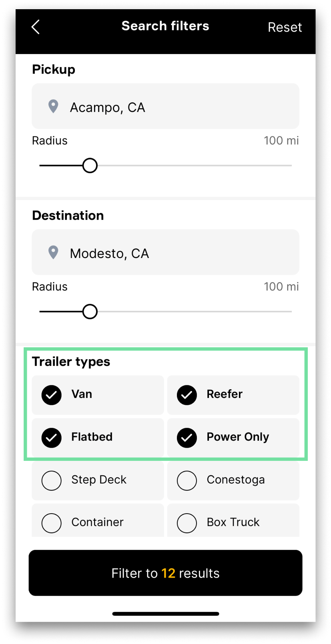Click the Pickup radius slider handle
Image resolution: width=331 pixels, height=644 pixels.
click(90, 165)
